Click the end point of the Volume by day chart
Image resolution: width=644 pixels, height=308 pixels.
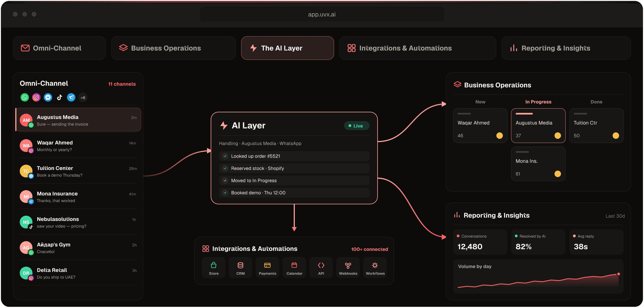coord(618,274)
